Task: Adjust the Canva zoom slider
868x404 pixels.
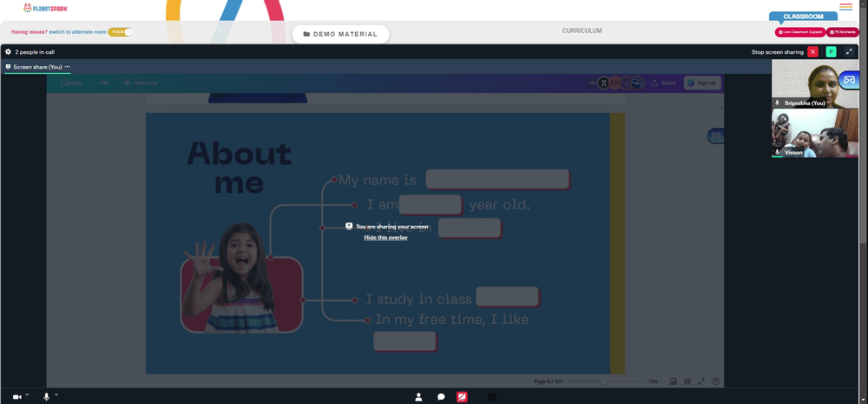Action: coord(603,381)
